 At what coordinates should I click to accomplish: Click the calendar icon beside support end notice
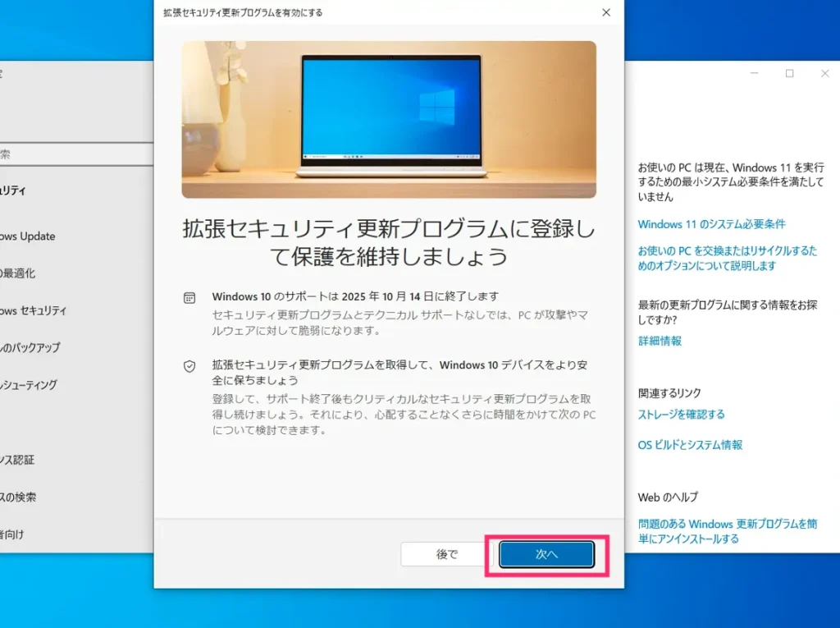[189, 298]
